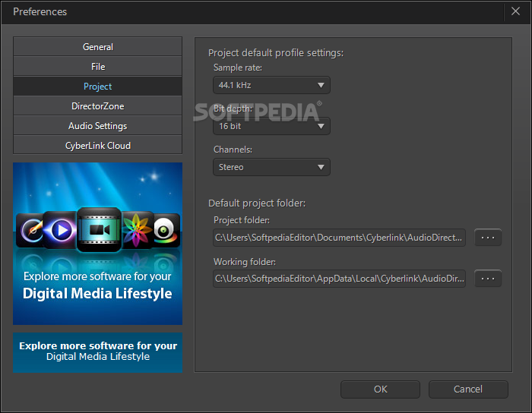Click the video camera film icon

[x=99, y=230]
